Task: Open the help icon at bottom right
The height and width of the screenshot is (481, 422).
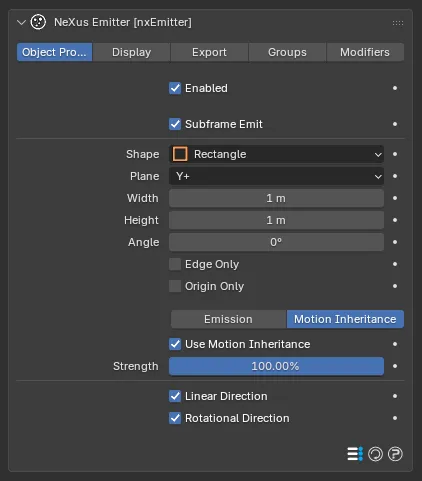Action: click(395, 454)
